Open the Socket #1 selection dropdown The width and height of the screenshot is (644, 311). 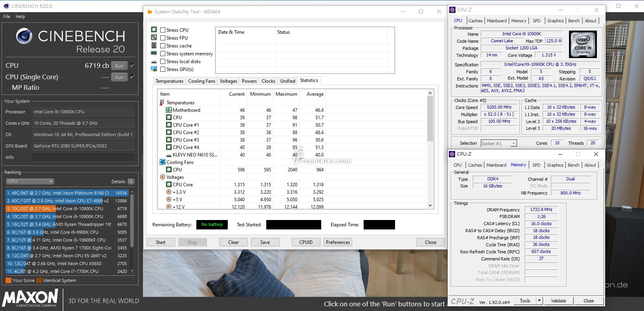click(498, 143)
